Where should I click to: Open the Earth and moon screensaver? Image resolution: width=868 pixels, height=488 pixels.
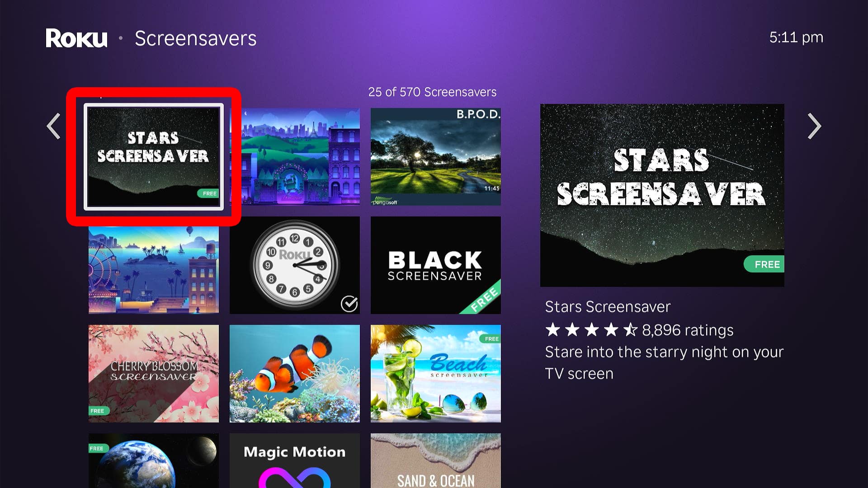154,460
